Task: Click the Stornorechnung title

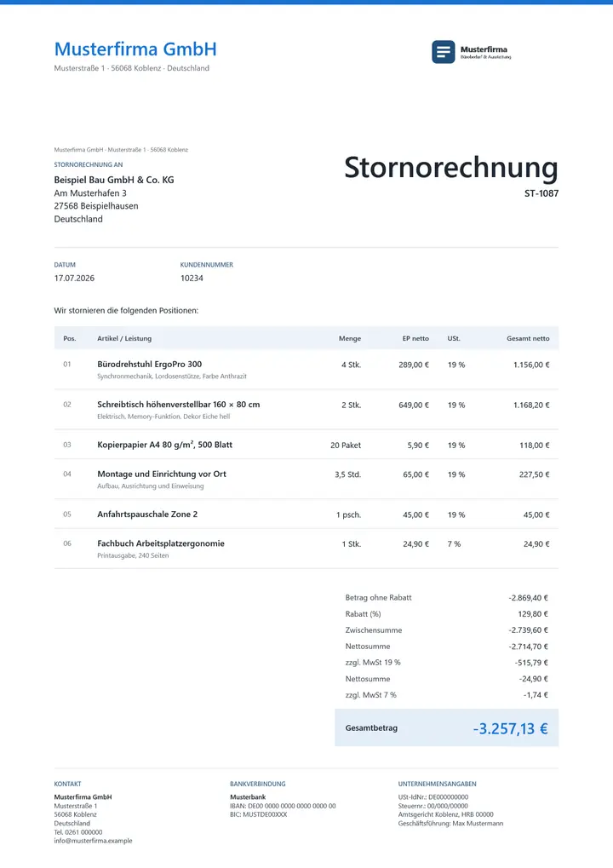Action: [451, 167]
